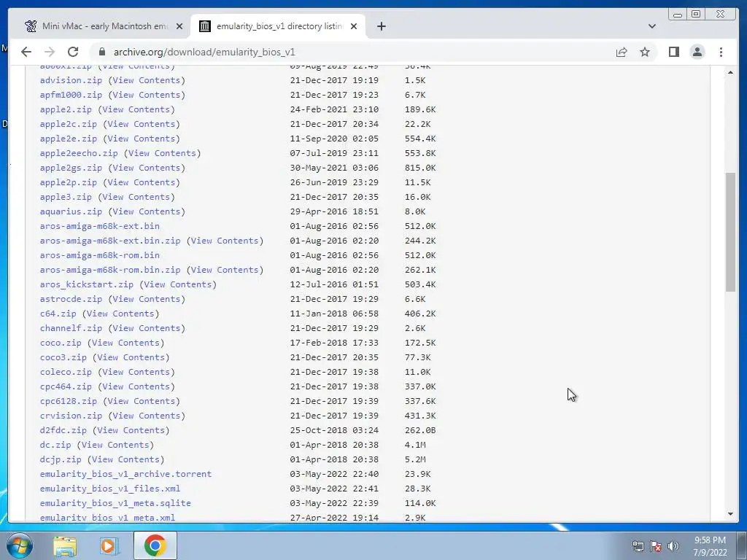
Task: Click show desktop strip on taskbar
Action: click(x=742, y=545)
